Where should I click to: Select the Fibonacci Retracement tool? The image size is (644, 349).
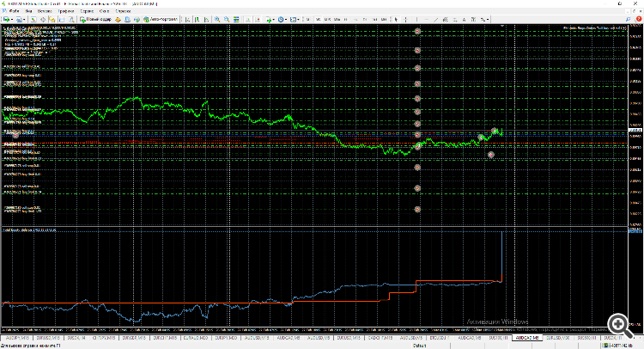click(454, 19)
